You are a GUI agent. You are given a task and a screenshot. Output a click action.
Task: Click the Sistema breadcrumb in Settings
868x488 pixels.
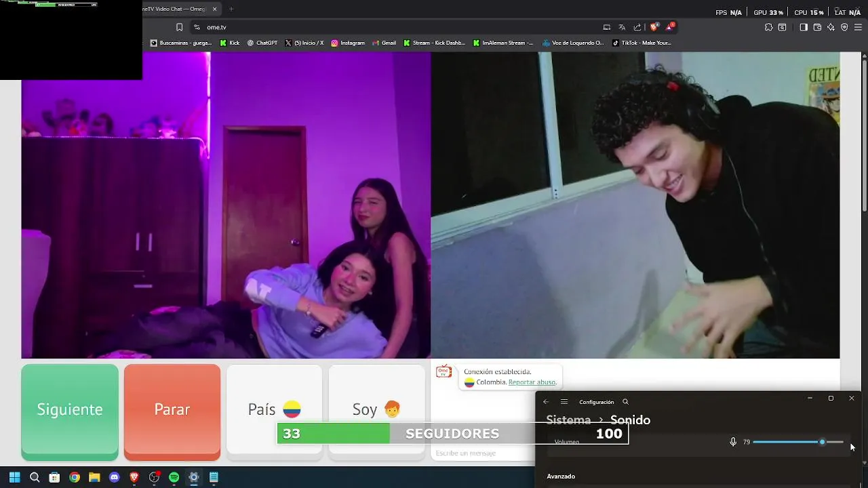[568, 420]
